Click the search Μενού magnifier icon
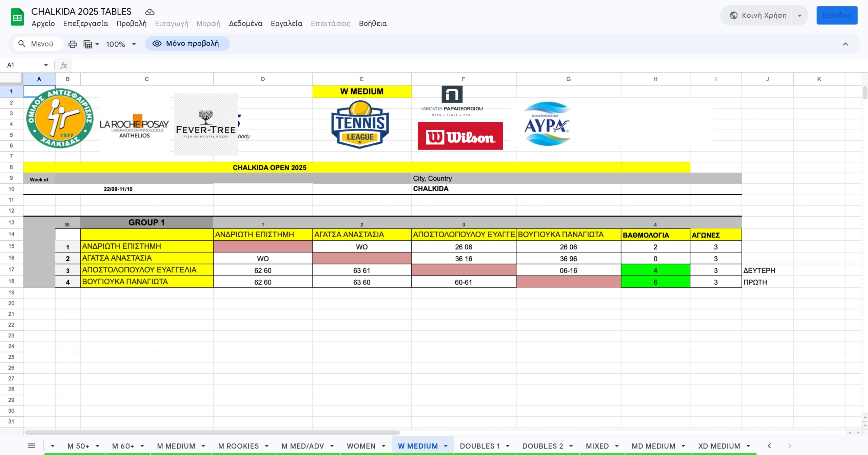 click(x=22, y=44)
